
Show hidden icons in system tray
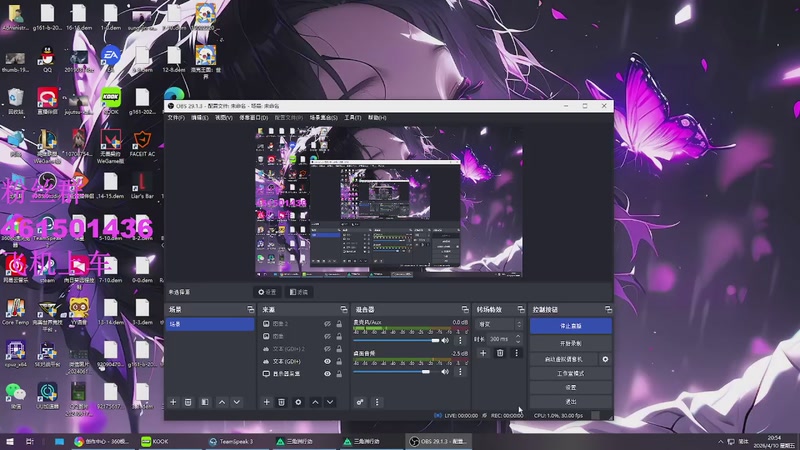720,441
